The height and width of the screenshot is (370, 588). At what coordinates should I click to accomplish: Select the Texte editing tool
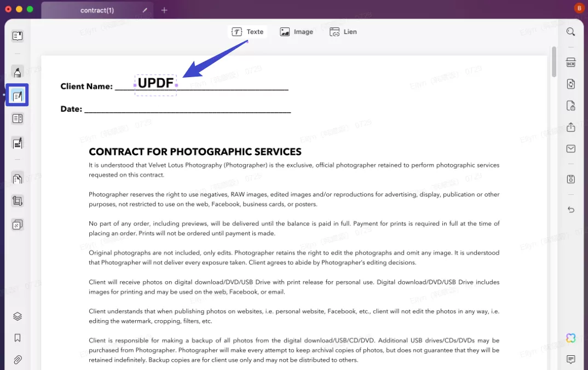click(247, 32)
